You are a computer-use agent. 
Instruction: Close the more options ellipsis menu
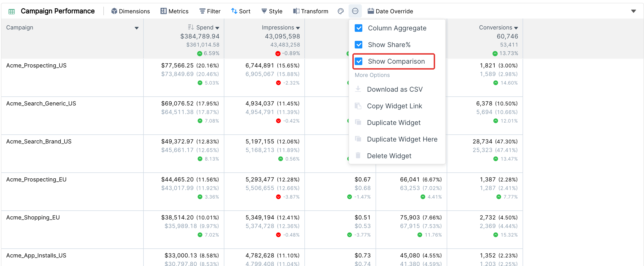[355, 11]
